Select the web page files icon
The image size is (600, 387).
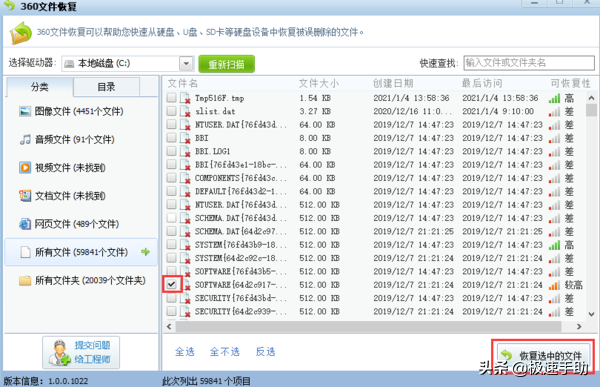tap(25, 224)
